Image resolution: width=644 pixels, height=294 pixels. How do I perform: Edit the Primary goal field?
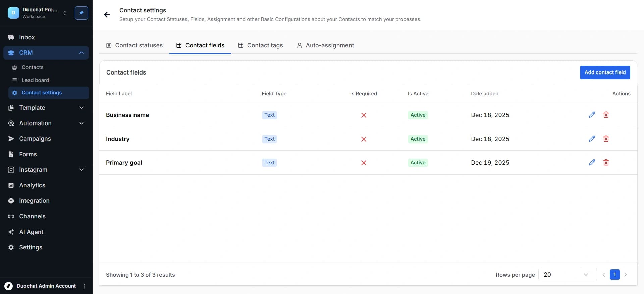click(592, 162)
